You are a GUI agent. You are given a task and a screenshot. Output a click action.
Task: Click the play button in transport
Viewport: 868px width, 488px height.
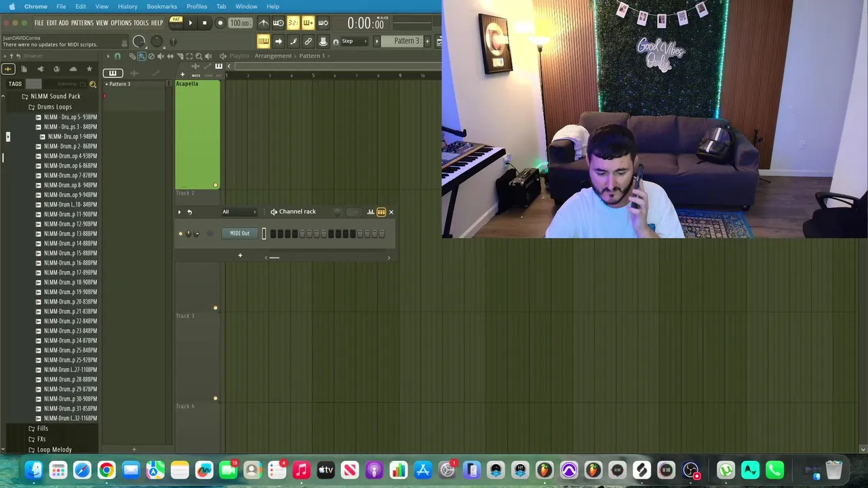tap(191, 23)
